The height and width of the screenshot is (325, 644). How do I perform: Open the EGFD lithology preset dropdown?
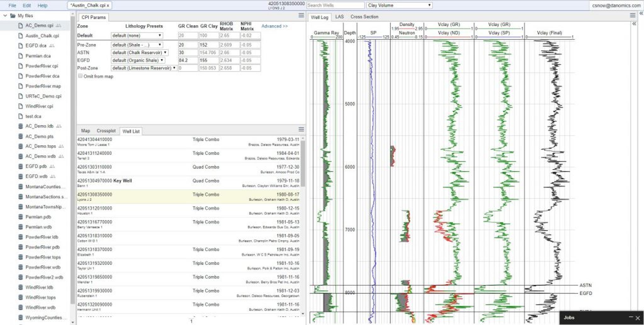tap(138, 60)
